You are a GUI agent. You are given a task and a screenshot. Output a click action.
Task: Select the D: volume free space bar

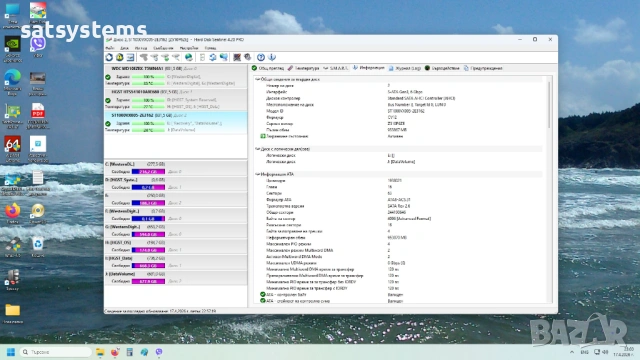pos(148,187)
